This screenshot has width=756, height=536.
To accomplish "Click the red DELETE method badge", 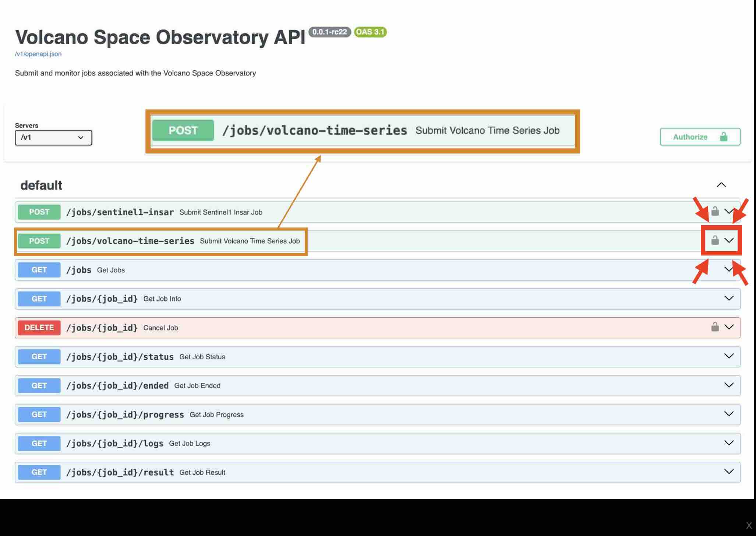I will [x=39, y=328].
